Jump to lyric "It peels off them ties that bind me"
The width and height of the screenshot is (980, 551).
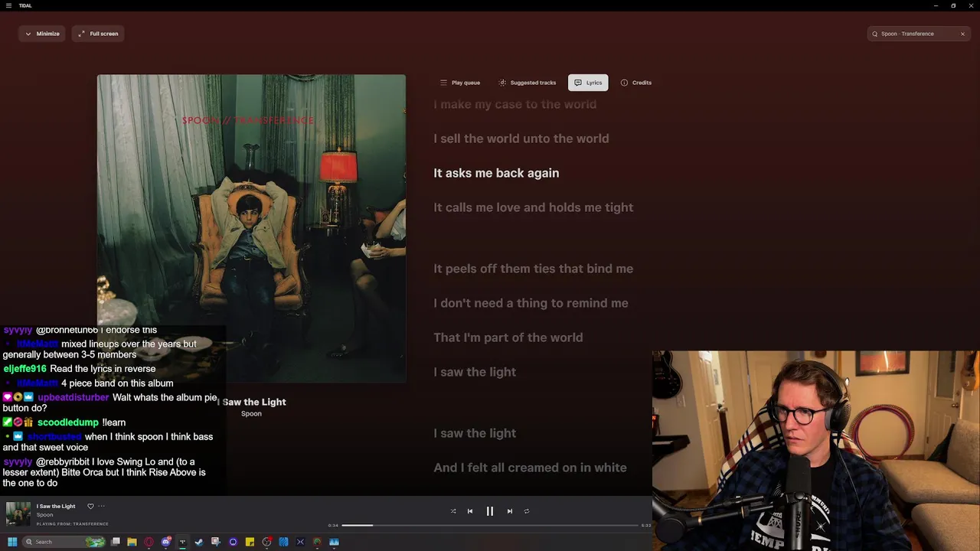[534, 269]
